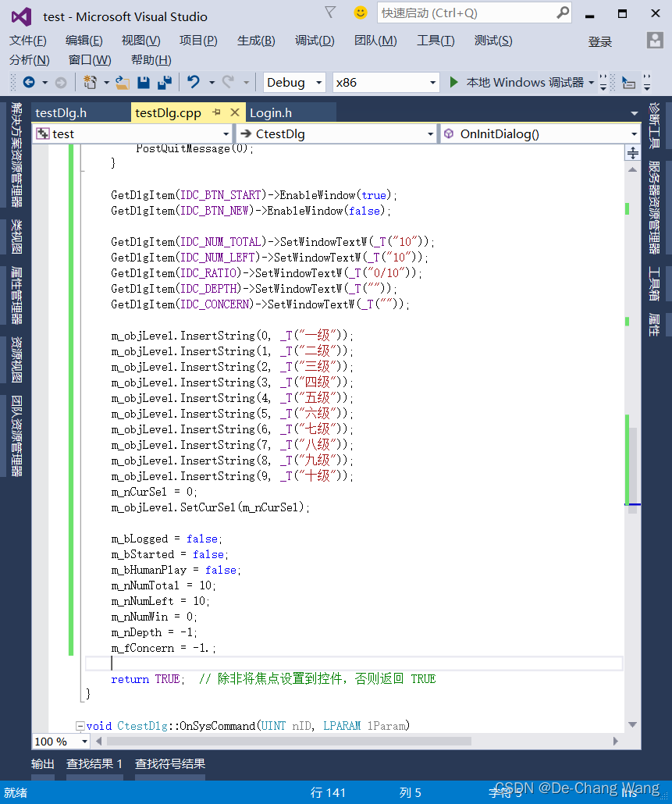
Task: Collapse the OnSysCommand function outline
Action: pos(80,725)
